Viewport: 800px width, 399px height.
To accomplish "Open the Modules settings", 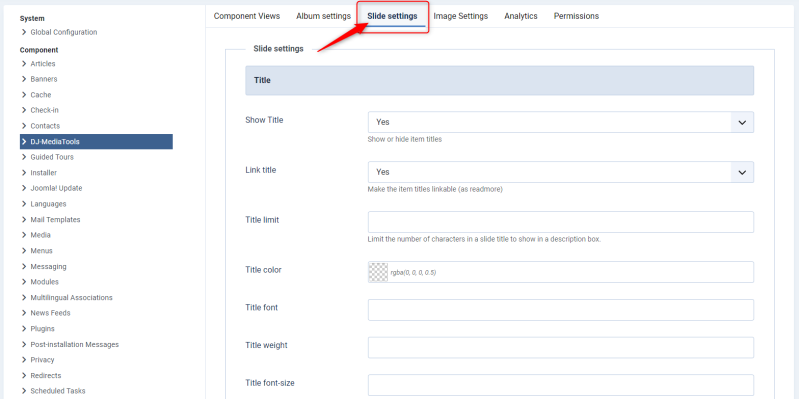I will click(44, 282).
